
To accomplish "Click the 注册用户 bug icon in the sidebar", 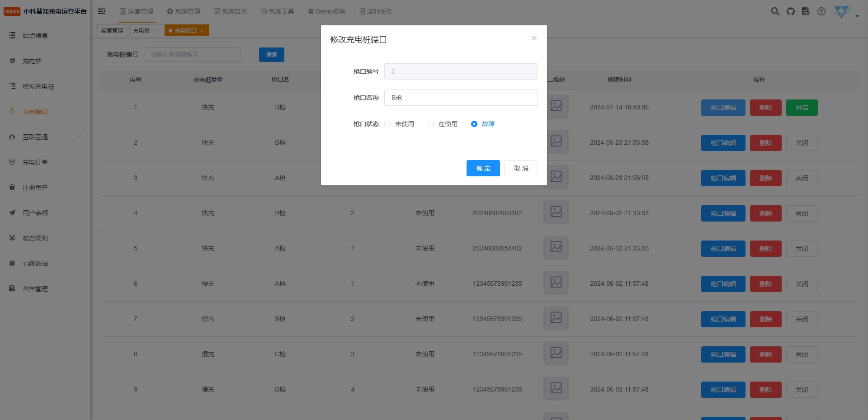I will (12, 187).
